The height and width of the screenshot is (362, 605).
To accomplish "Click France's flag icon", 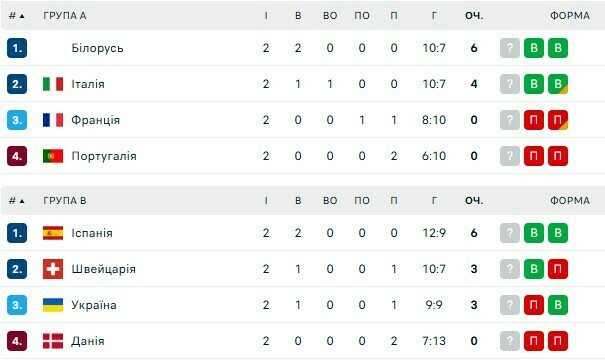I will click(x=53, y=120).
